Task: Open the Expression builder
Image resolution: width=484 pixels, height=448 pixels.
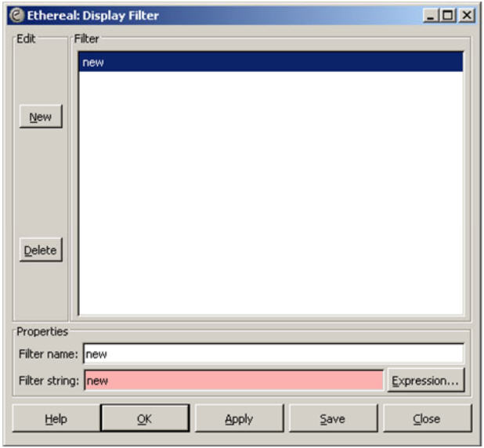Action: click(425, 381)
